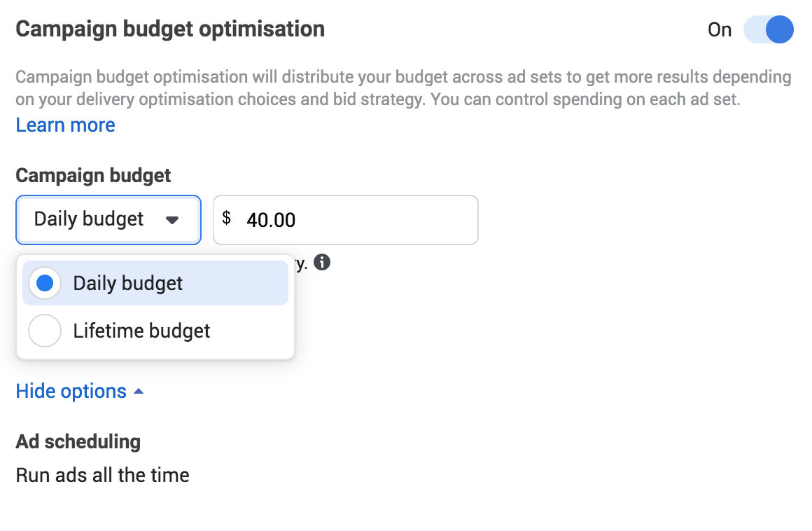This screenshot has height=531, width=812.
Task: Click into the 40.00 budget amount field
Action: coord(350,220)
